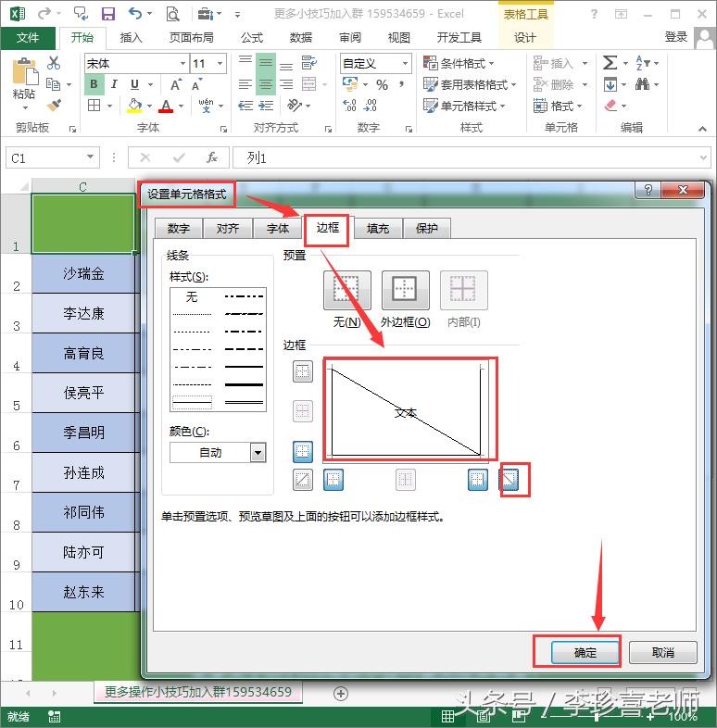717x728 pixels.
Task: Click the dialog help question mark button
Action: pos(648,190)
